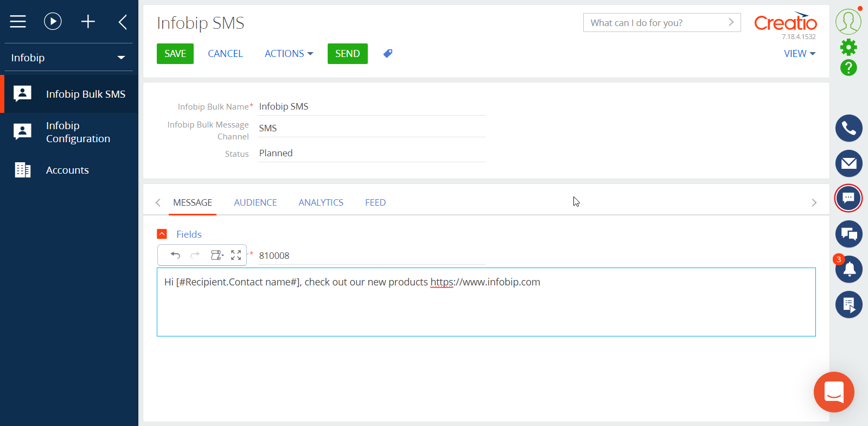Open the VIEW dropdown menu
This screenshot has height=426, width=868.
pyautogui.click(x=800, y=54)
